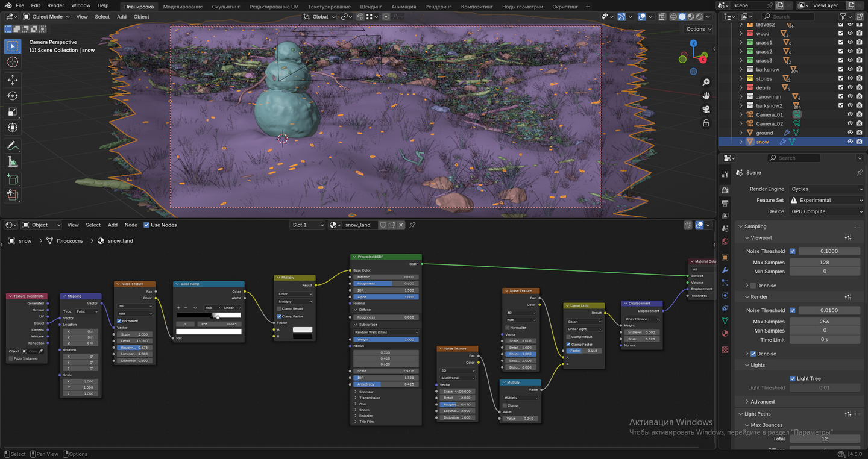Viewport: 868px width, 459px height.
Task: Open the Device GPU Compute dropdown
Action: coord(826,211)
